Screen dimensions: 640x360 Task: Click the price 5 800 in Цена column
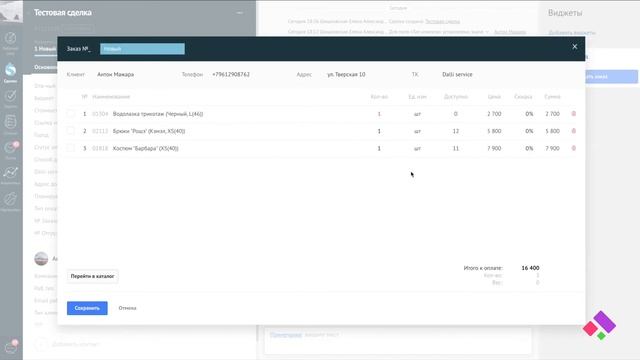(x=494, y=131)
